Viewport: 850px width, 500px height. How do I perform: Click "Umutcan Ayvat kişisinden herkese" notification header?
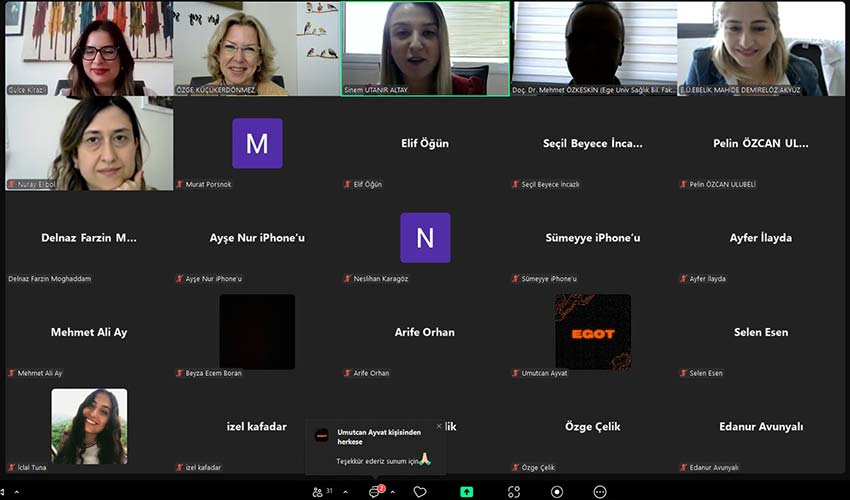(379, 437)
